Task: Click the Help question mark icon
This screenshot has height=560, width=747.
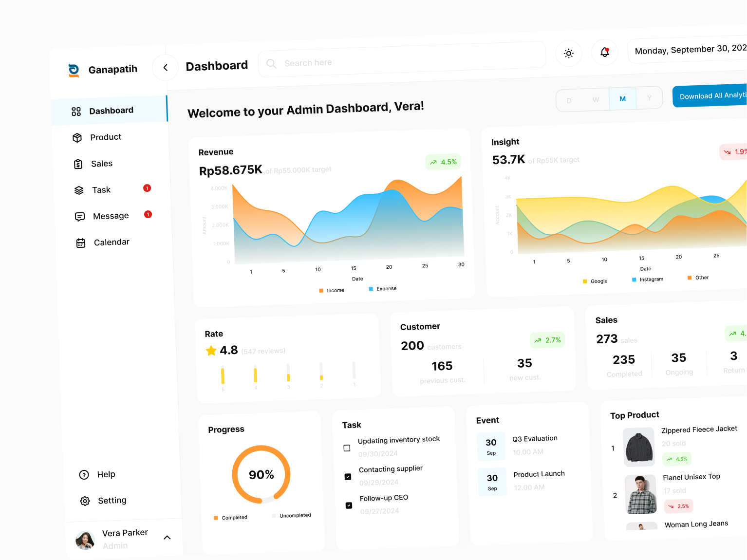Action: coord(84,474)
